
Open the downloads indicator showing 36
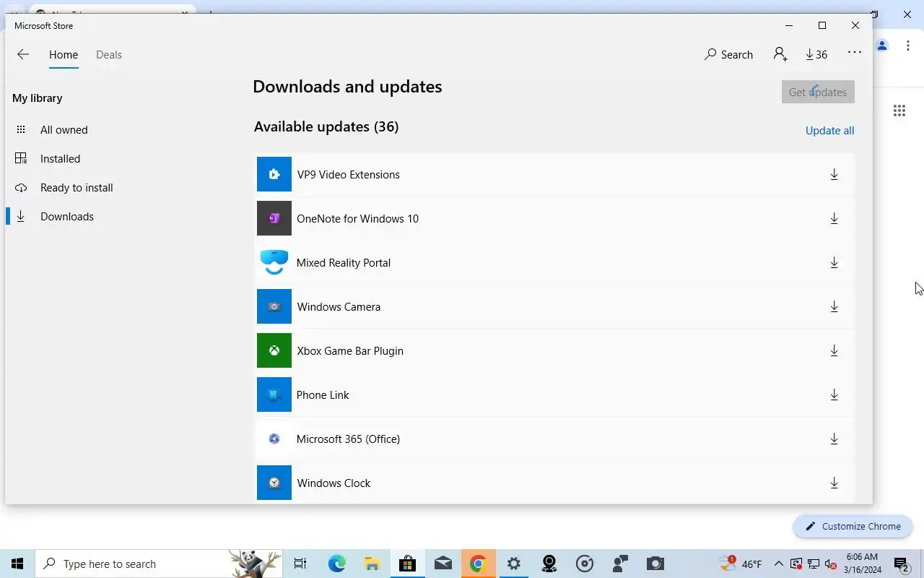click(816, 54)
